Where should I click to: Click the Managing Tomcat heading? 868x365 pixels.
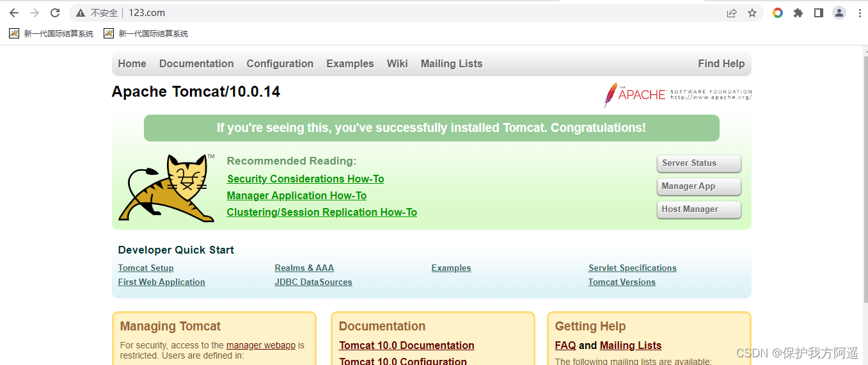[x=170, y=326]
